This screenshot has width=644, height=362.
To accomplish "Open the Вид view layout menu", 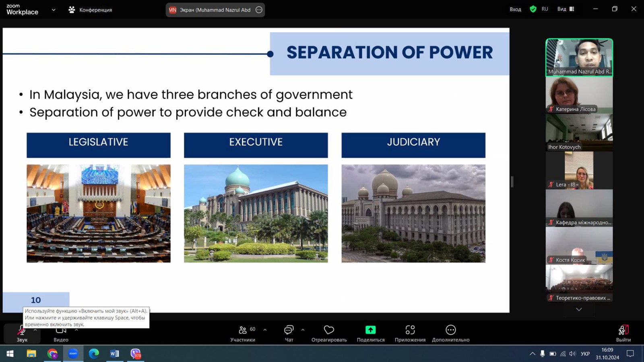I will 566,9.
